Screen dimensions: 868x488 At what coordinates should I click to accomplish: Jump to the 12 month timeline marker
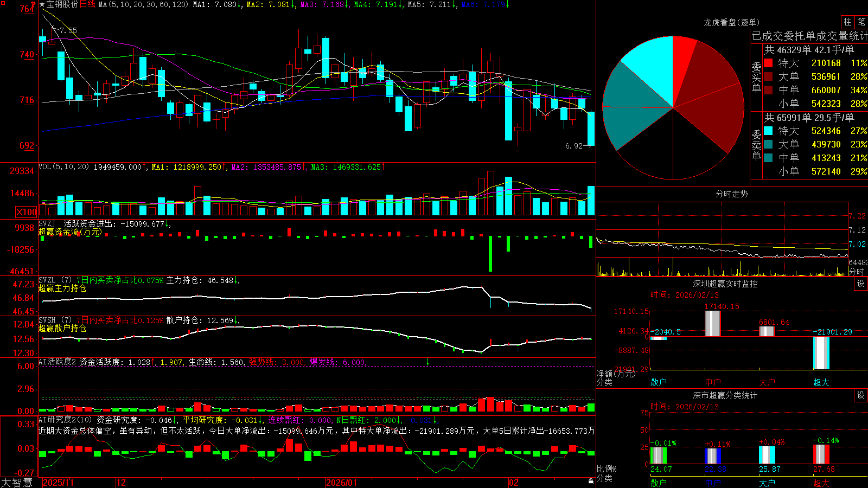pyautogui.click(x=121, y=483)
